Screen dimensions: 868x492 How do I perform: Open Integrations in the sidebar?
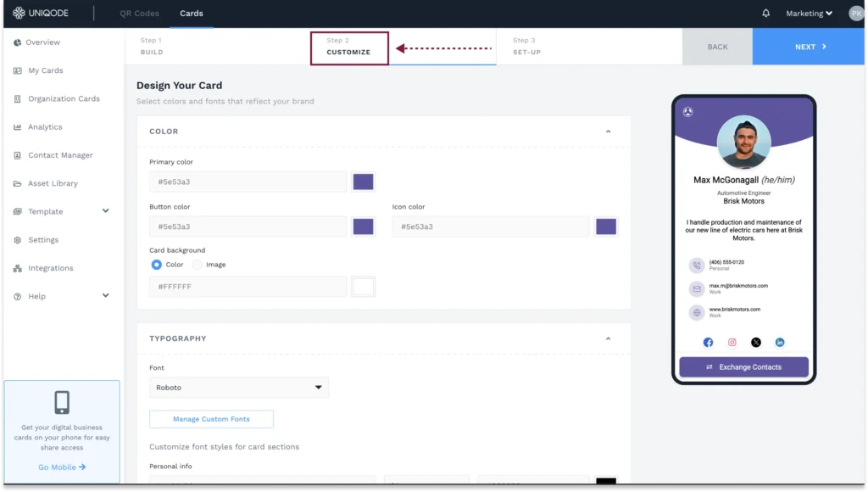tap(50, 269)
